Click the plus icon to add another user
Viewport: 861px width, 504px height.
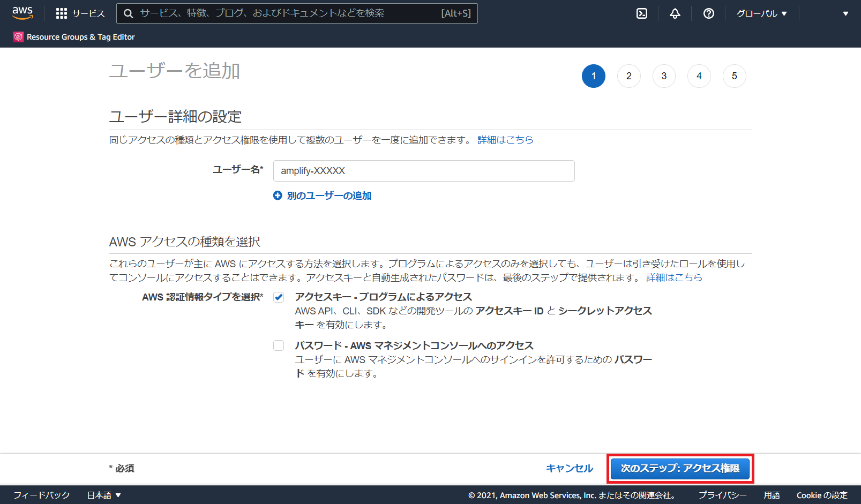[x=278, y=195]
